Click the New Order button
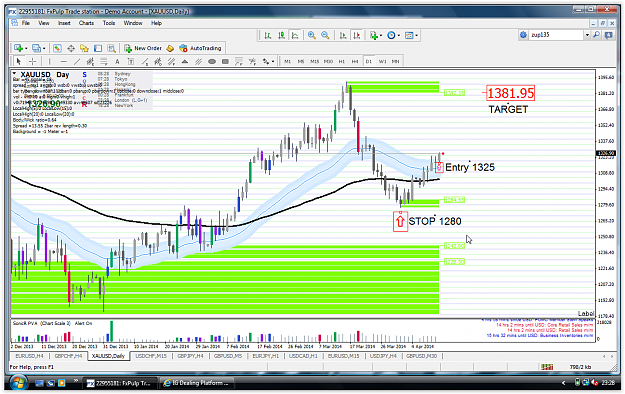The image size is (625, 394). tap(143, 48)
